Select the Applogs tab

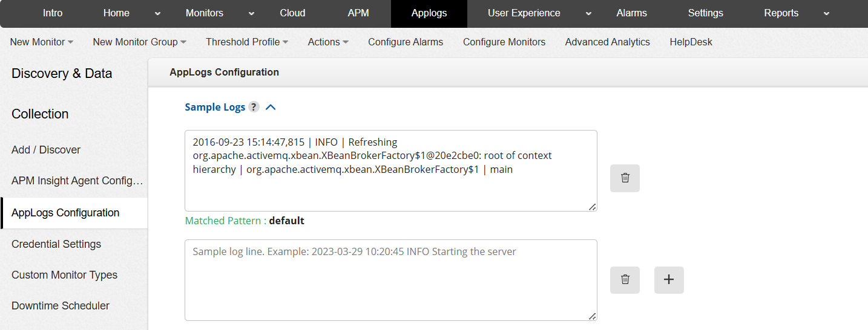[x=429, y=13]
